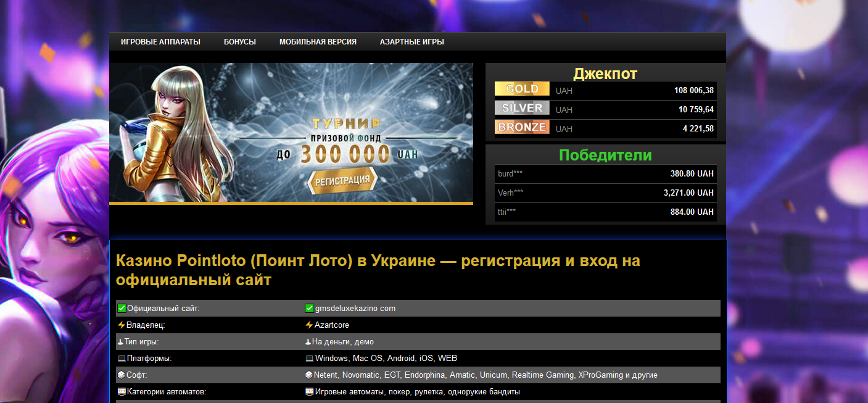
Task: Go to МОБИЛЬНАЯ ВЕРСИЯ page
Action: pyautogui.click(x=318, y=42)
